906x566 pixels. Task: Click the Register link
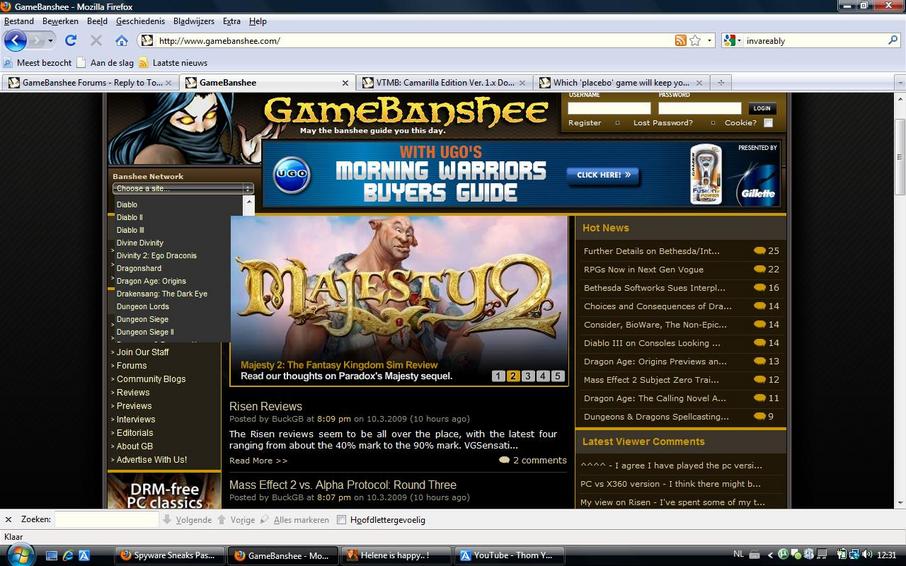point(584,122)
